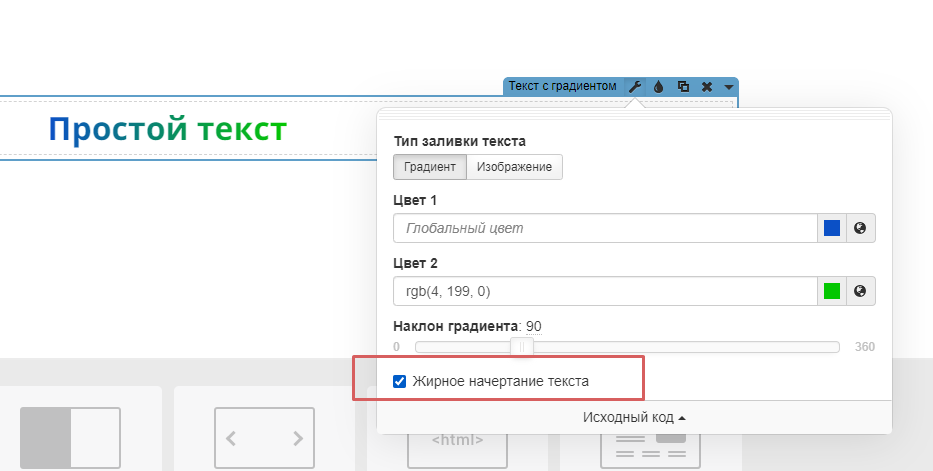The height and width of the screenshot is (471, 933).
Task: Choose the slider carousel block thumbnail
Action: click(x=264, y=437)
